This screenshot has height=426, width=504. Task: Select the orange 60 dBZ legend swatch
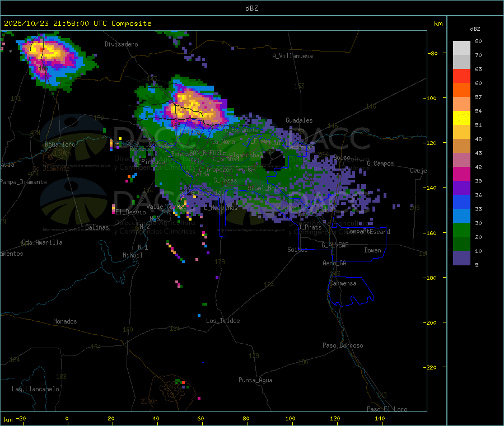[x=461, y=90]
